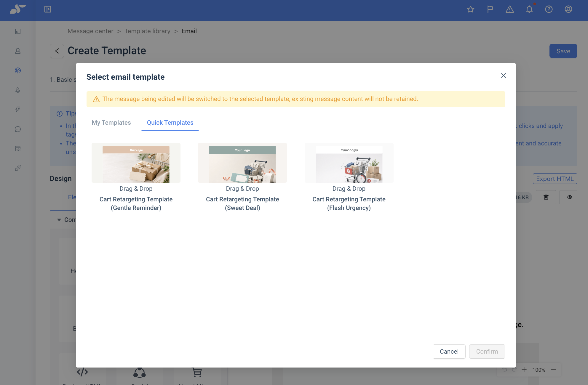The width and height of the screenshot is (588, 385).
Task: Select the social element icon
Action: (139, 373)
